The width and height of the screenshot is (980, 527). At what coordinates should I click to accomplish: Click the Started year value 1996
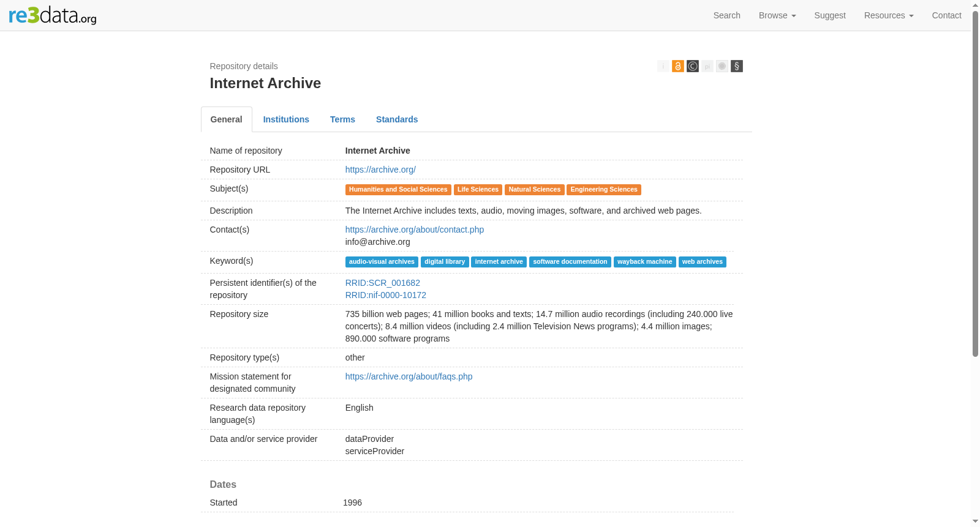pyautogui.click(x=352, y=503)
